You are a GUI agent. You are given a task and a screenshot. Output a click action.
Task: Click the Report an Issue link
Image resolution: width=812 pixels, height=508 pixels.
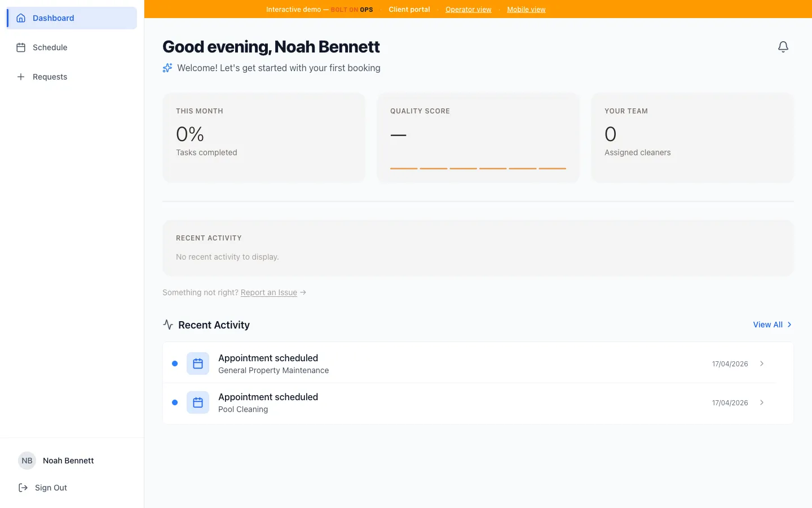pyautogui.click(x=269, y=292)
